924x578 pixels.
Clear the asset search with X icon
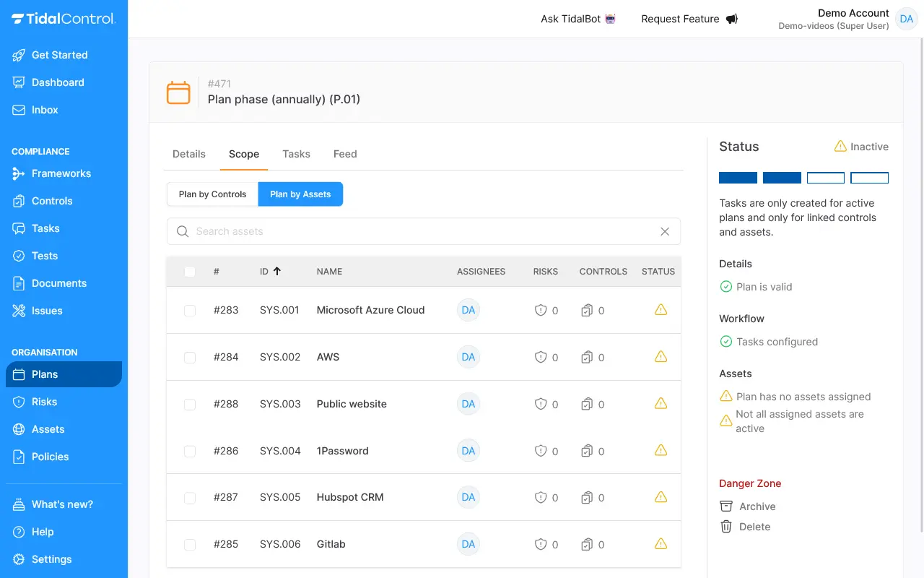(x=665, y=231)
